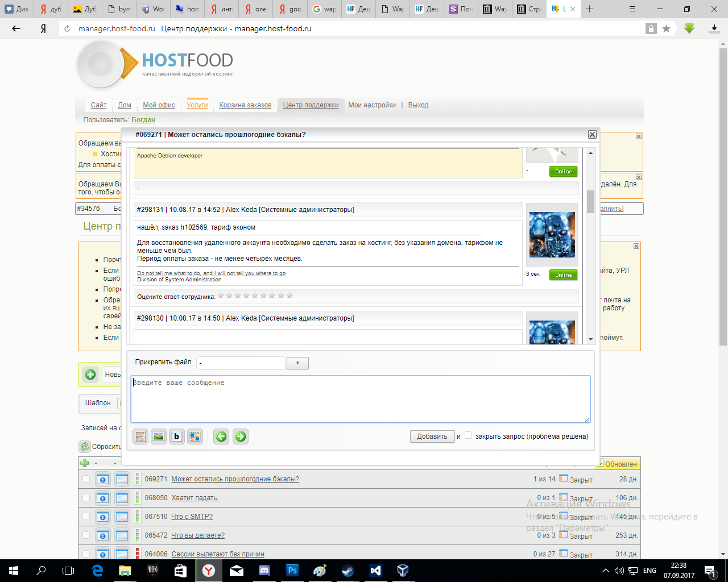Viewport: 728px width, 582px height.
Task: Open 'Центр поддержки' tab
Action: 311,105
